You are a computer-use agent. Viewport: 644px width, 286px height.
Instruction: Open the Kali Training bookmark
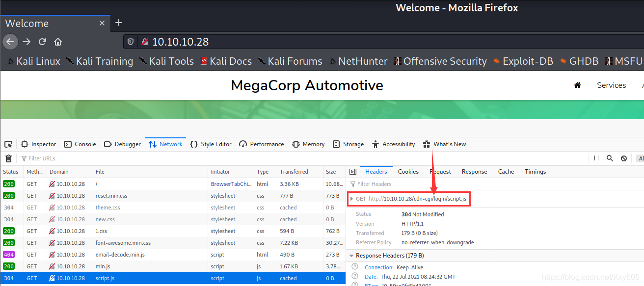(x=100, y=61)
